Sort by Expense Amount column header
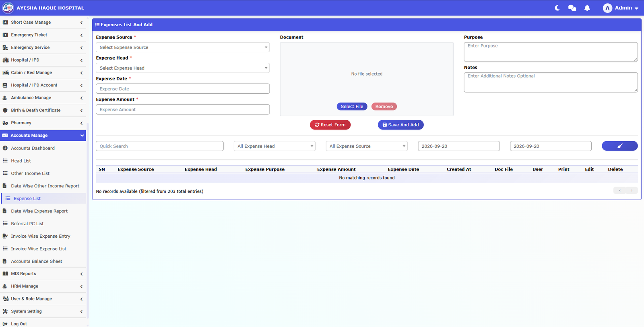 pyautogui.click(x=336, y=169)
